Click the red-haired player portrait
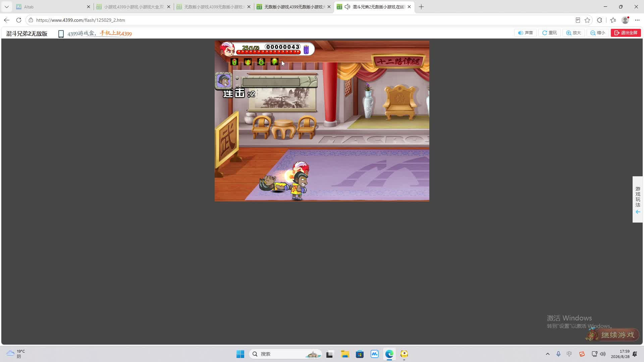This screenshot has height=362, width=644. tap(227, 49)
